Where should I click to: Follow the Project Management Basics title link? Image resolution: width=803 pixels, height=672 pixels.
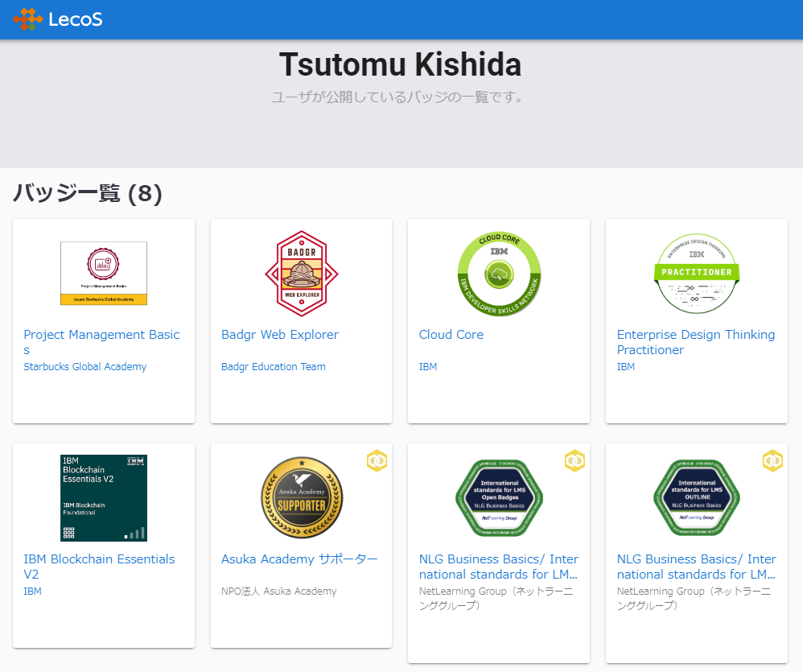pos(101,342)
